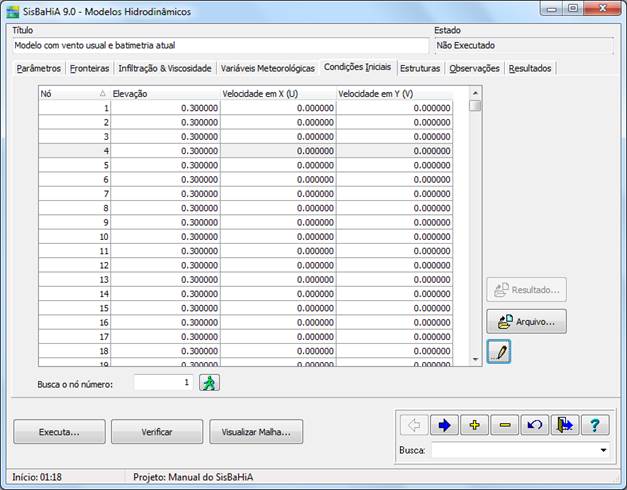
Task: Open the Arquivo... file button
Action: [x=527, y=321]
